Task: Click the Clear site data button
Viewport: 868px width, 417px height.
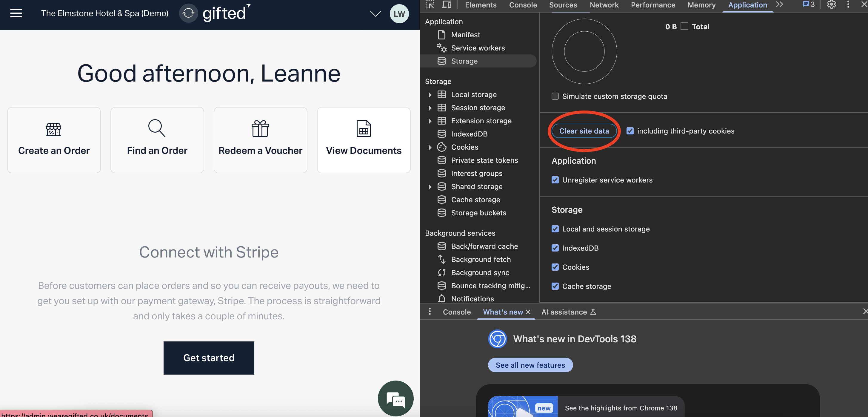Action: pos(584,131)
